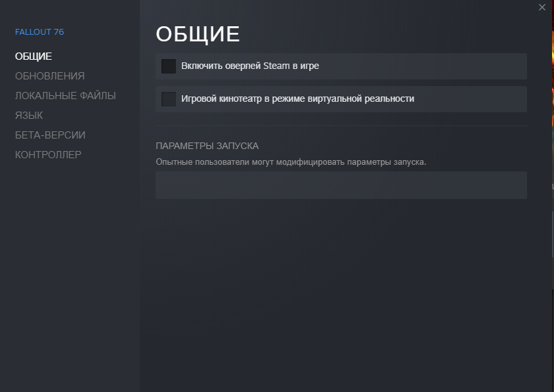The width and height of the screenshot is (554, 392).
Task: Open the ОБНОВЛЕНИЯ tab
Action: click(x=50, y=76)
